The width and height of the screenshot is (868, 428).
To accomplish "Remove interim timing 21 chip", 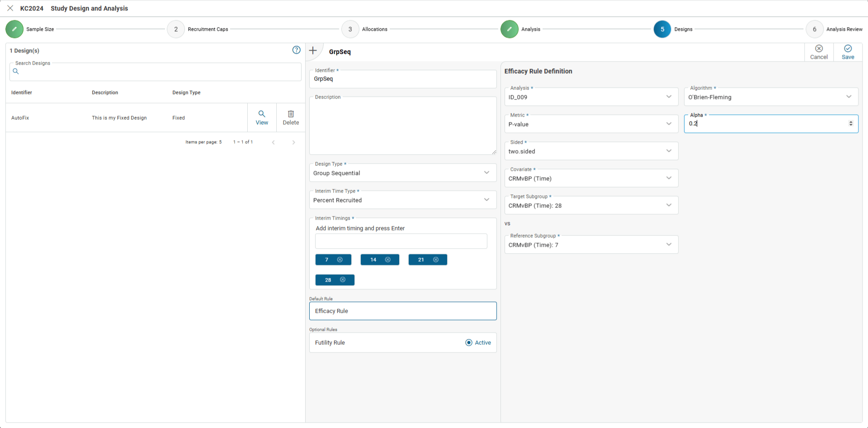I will [x=436, y=259].
